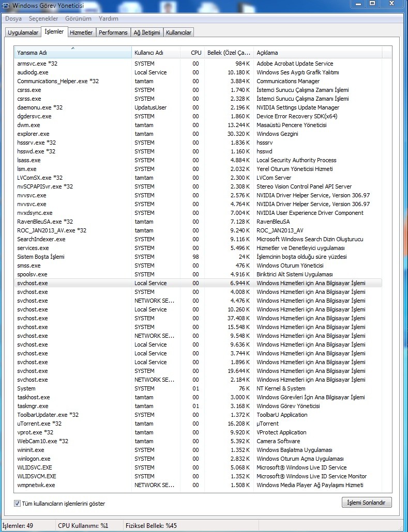Open the Seçenekler menu

[43, 19]
